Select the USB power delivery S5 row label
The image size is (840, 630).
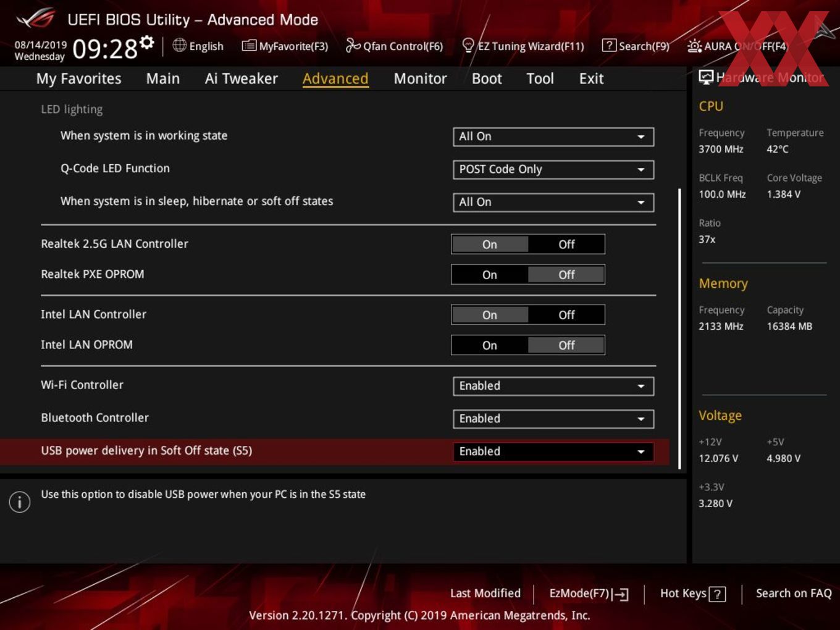click(x=146, y=451)
